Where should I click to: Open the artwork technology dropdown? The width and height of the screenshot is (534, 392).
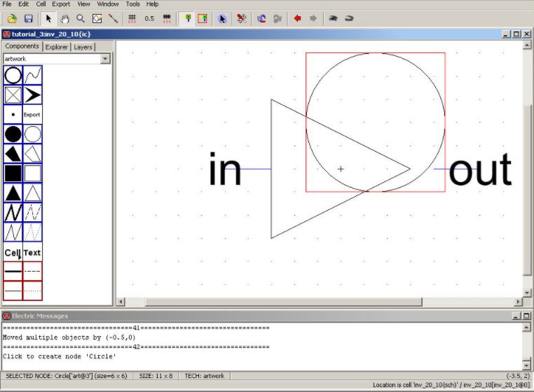click(x=105, y=59)
